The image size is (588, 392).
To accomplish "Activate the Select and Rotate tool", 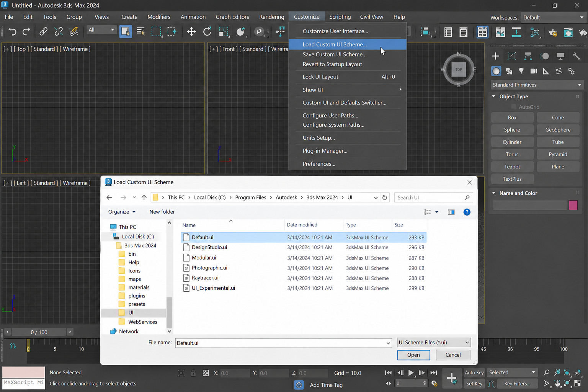I will [207, 32].
